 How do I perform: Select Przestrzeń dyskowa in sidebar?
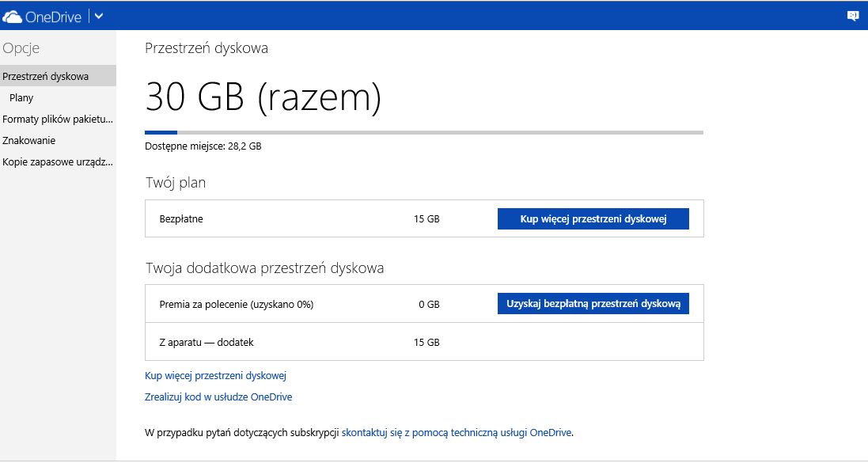(58, 76)
